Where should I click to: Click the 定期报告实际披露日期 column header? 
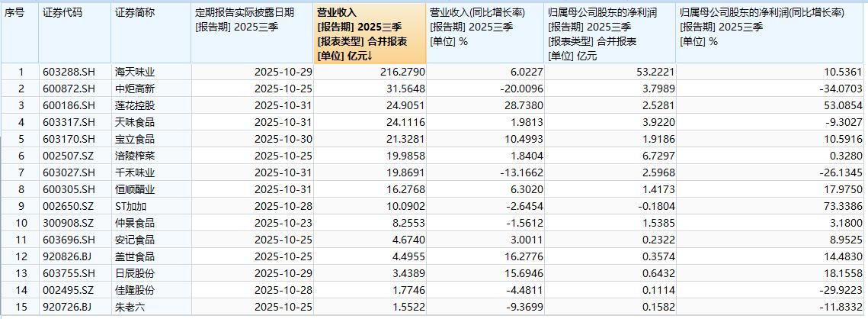point(244,13)
